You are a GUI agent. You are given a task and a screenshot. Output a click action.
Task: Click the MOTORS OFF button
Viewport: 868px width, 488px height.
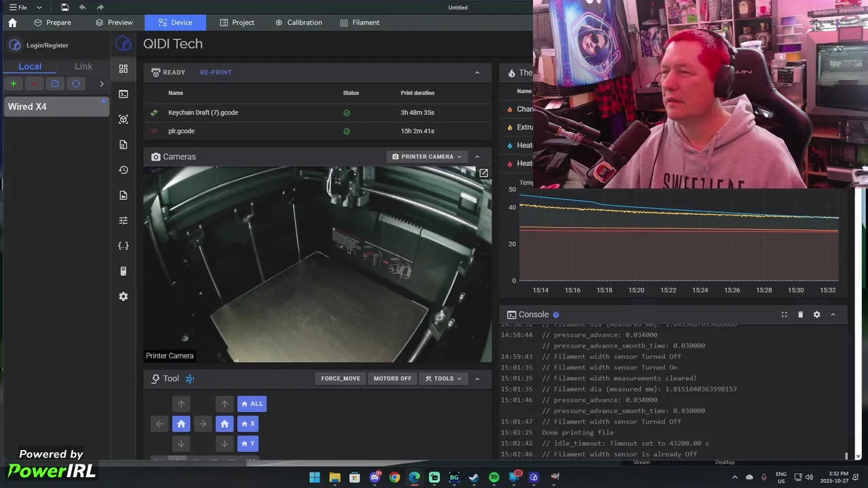point(393,379)
